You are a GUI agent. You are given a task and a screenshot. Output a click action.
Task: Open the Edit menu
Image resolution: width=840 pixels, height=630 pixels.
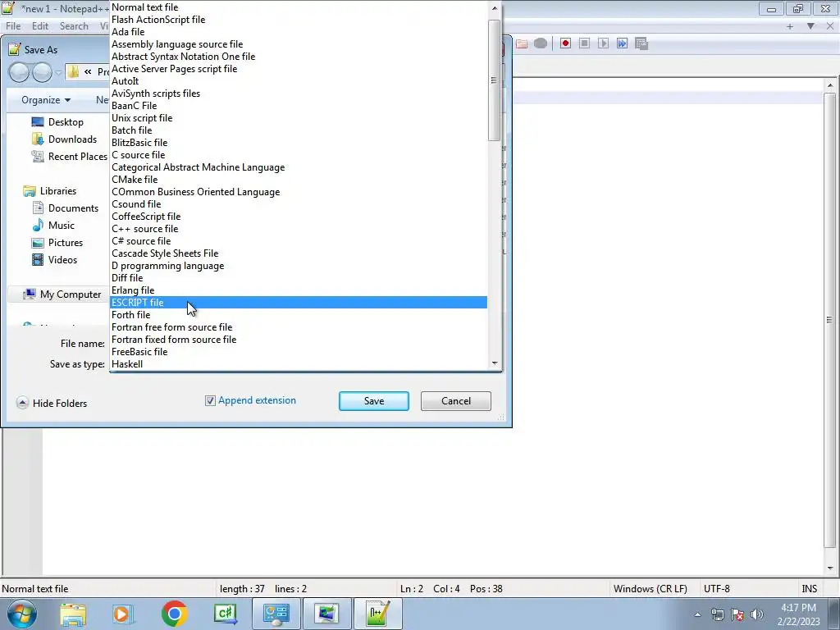pos(40,26)
